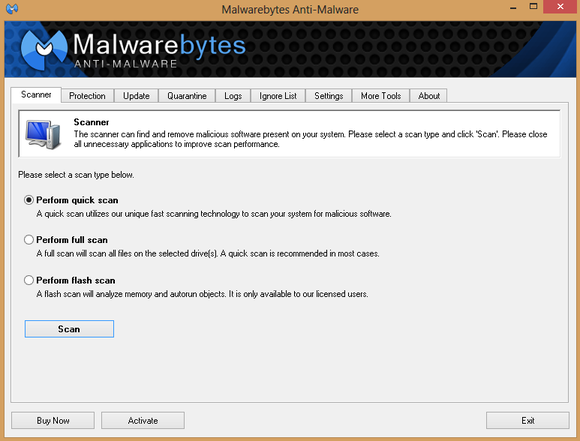Select the Perform quick scan radio button
The image size is (580, 441).
coord(28,200)
